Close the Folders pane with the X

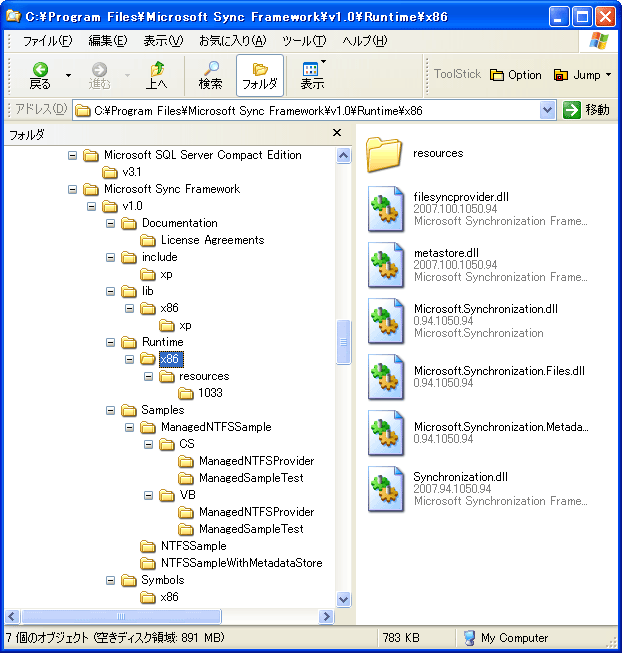click(x=337, y=133)
